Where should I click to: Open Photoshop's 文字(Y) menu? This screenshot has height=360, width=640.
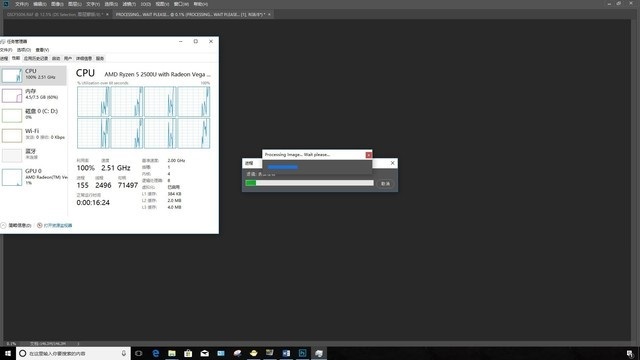pos(93,4)
